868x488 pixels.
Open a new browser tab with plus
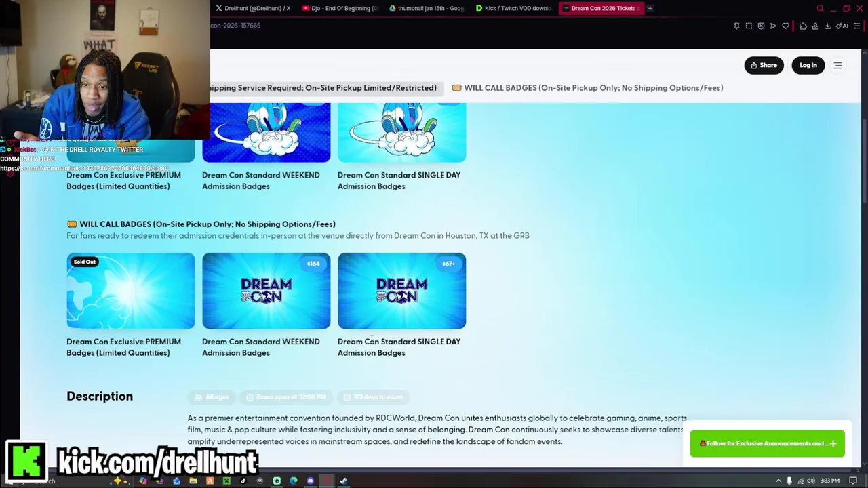click(650, 8)
